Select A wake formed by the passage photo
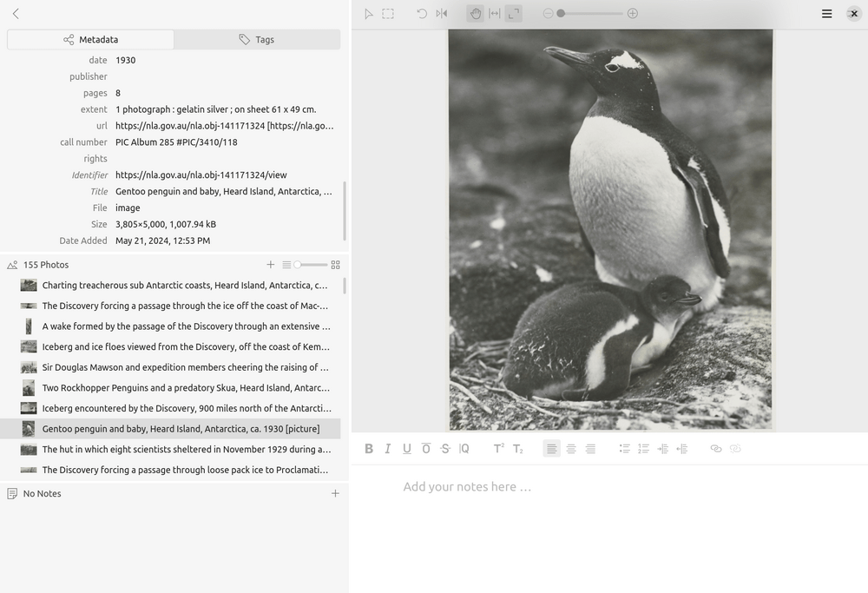 pyautogui.click(x=170, y=326)
